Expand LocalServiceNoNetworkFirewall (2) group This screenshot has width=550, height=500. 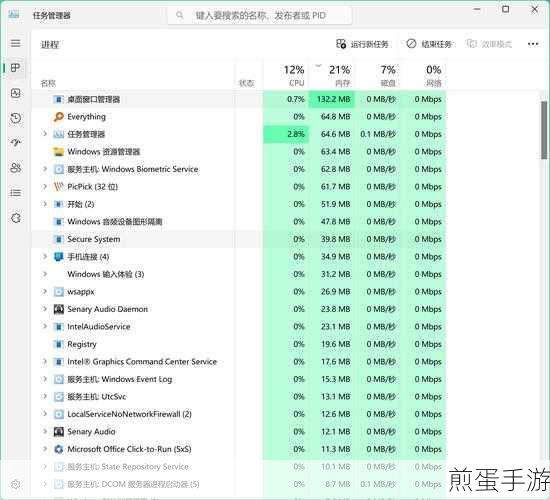coord(44,414)
